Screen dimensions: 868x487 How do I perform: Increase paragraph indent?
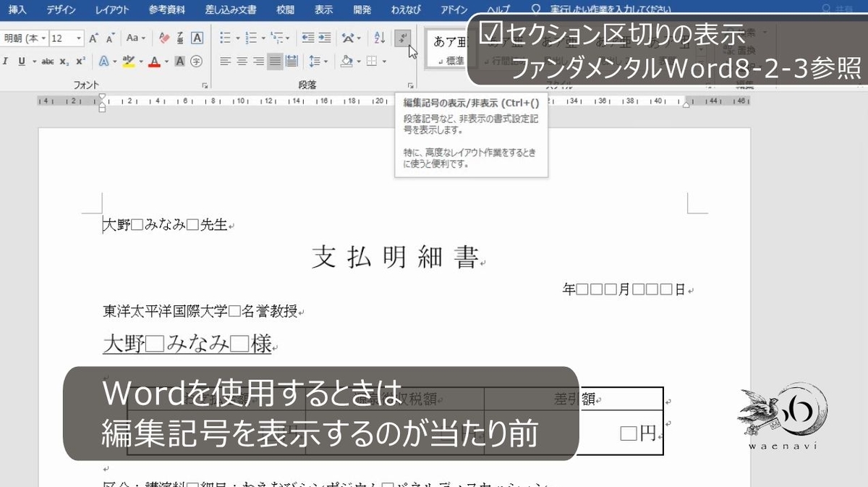[x=325, y=38]
